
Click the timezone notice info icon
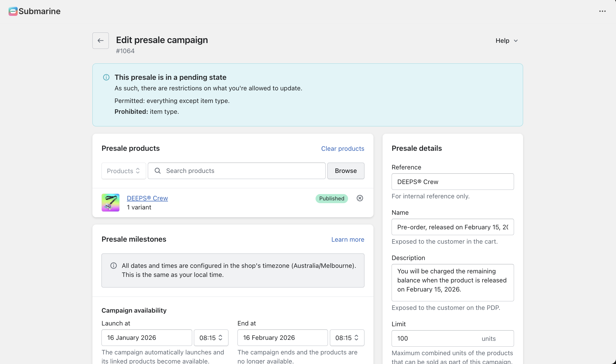coord(114,266)
